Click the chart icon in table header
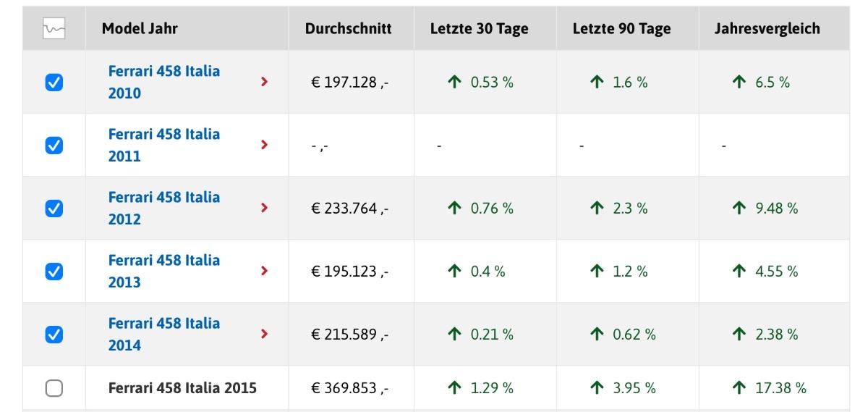 [x=54, y=29]
